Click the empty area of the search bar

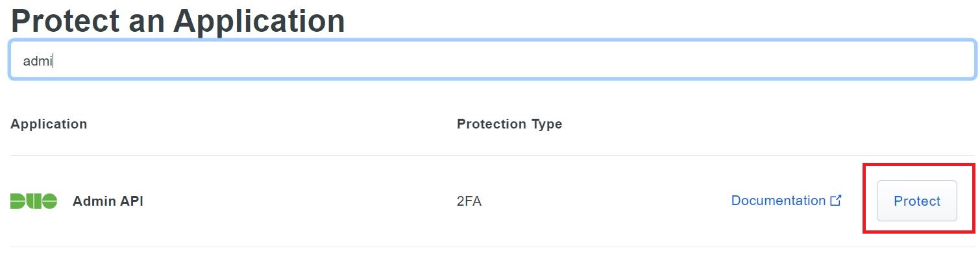(x=513, y=60)
